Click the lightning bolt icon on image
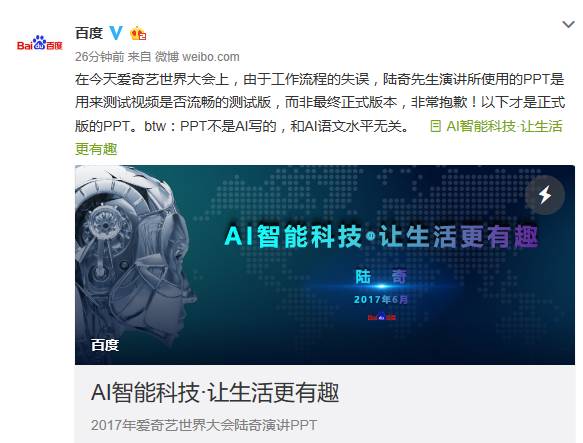Viewport: 583px width, 443px height. (x=545, y=195)
